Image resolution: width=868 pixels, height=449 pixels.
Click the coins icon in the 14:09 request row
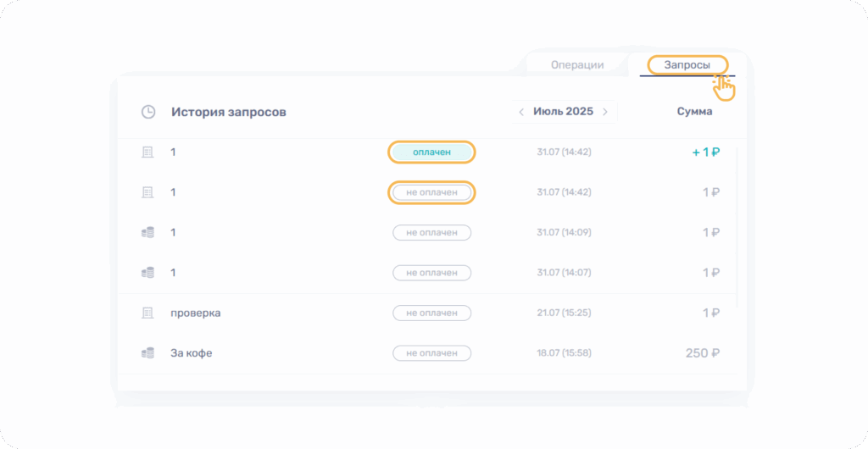point(147,232)
